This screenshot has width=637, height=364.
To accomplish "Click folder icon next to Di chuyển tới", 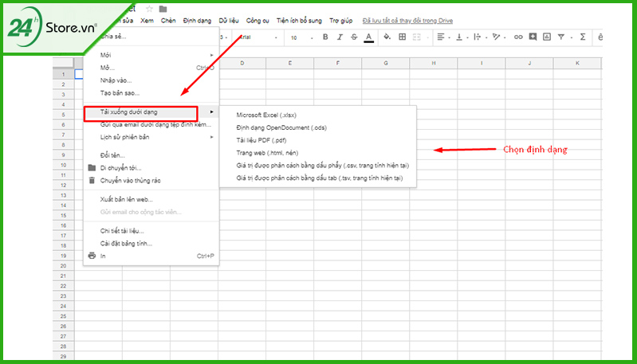I will click(x=92, y=167).
